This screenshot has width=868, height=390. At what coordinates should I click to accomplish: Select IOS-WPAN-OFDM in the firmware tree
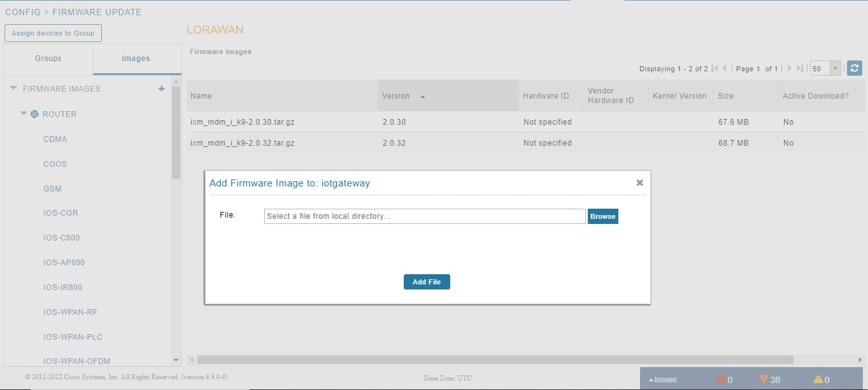(x=76, y=361)
